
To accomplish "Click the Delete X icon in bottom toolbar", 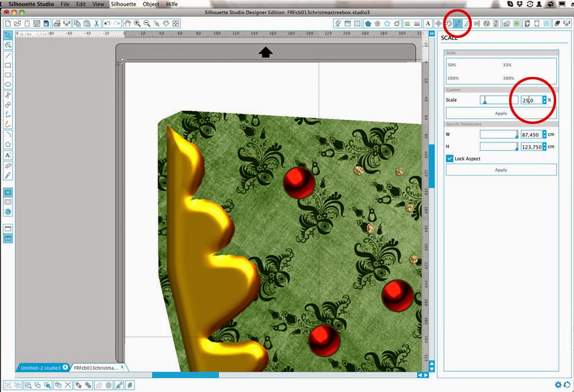I will point(68,385).
